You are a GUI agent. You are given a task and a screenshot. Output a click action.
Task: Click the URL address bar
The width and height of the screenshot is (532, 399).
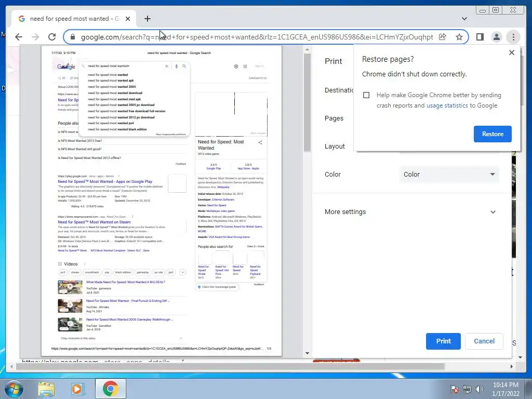257,37
